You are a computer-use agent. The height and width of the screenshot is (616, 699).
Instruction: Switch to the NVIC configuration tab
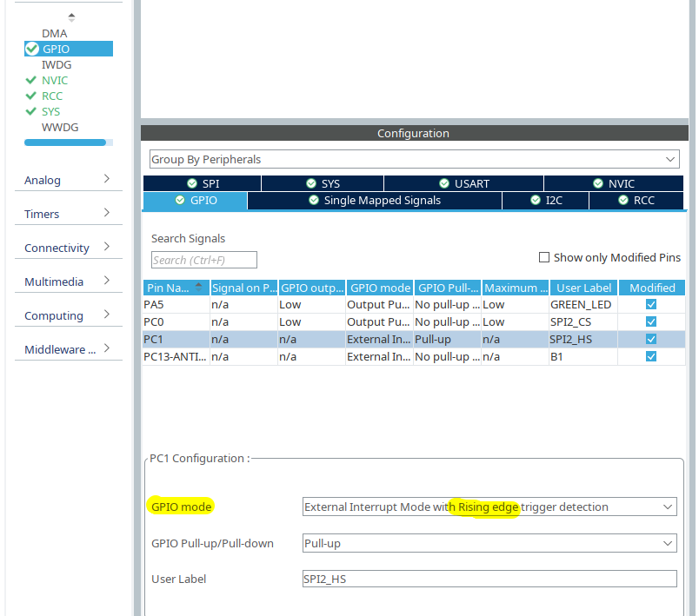pyautogui.click(x=614, y=183)
